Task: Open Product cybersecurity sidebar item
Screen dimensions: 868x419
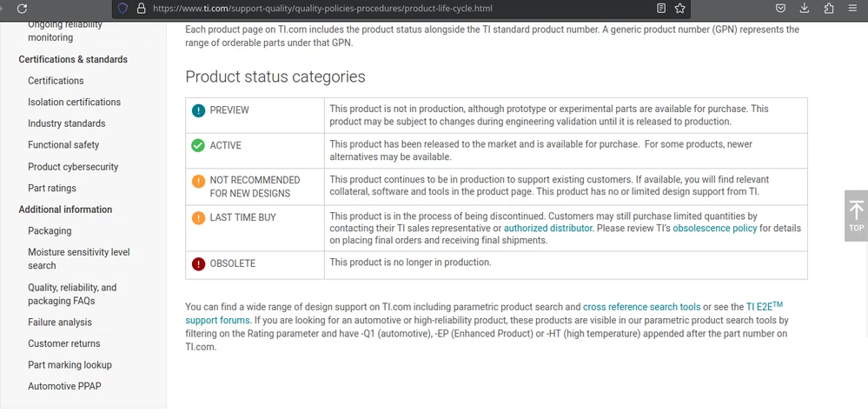Action: click(x=73, y=167)
